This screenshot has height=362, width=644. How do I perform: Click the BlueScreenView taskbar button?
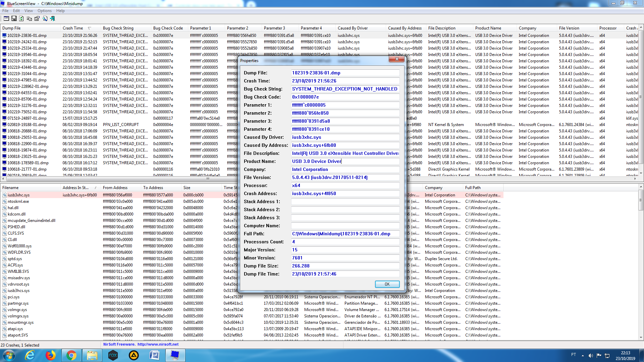pos(175,355)
